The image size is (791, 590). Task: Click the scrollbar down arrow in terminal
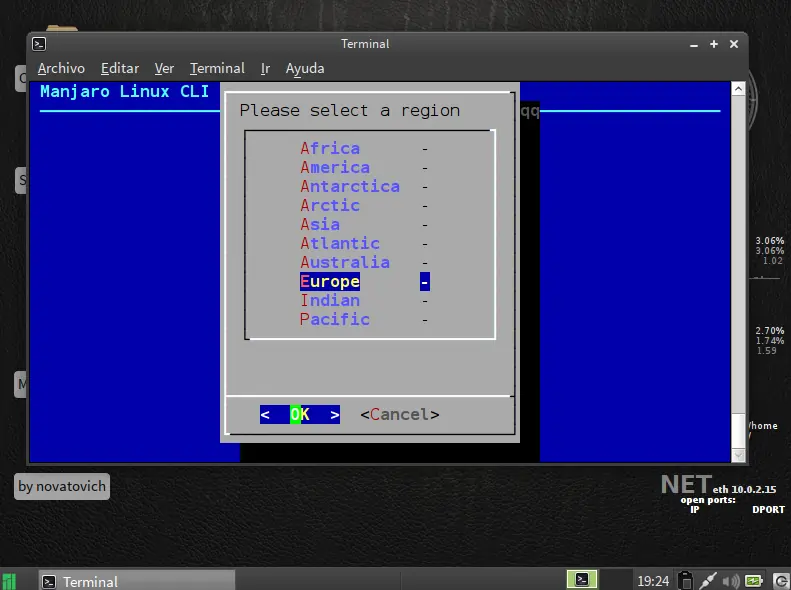click(738, 455)
